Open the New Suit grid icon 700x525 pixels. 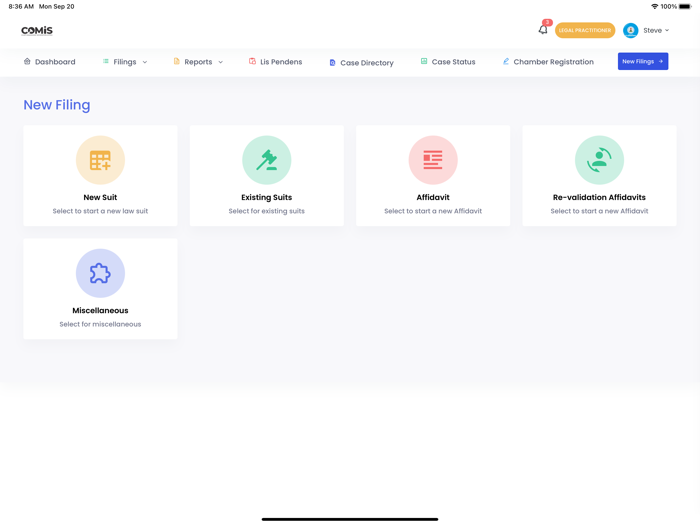tap(100, 160)
